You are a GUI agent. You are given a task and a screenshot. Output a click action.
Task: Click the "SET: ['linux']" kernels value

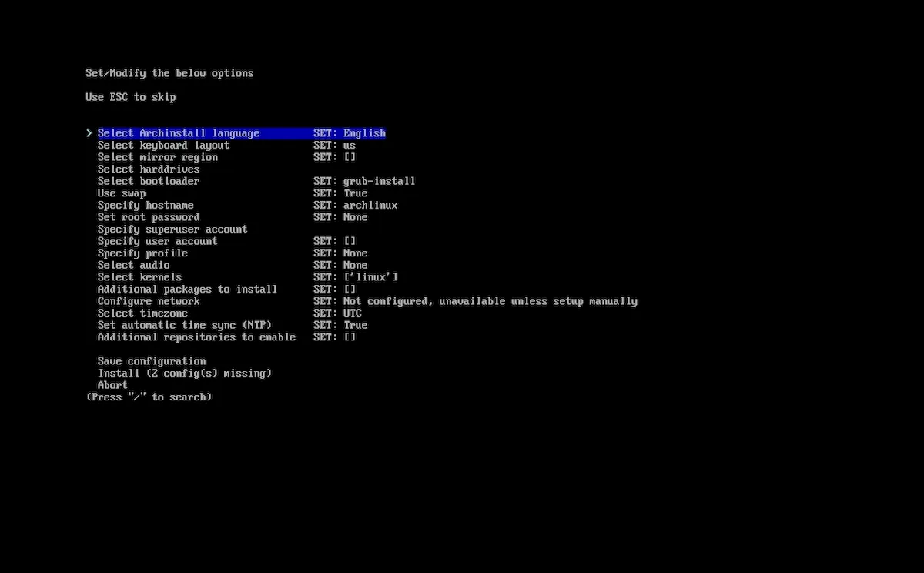(356, 277)
